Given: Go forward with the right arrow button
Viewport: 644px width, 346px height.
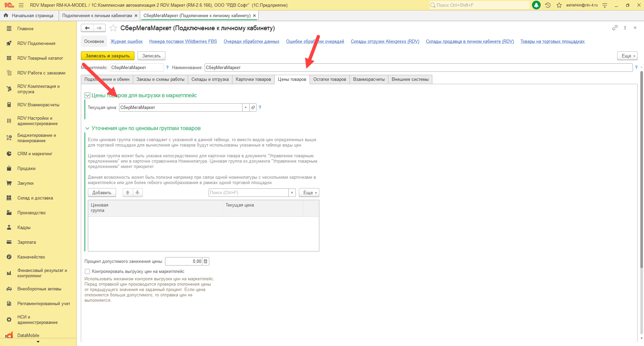Looking at the screenshot, I should coord(99,28).
